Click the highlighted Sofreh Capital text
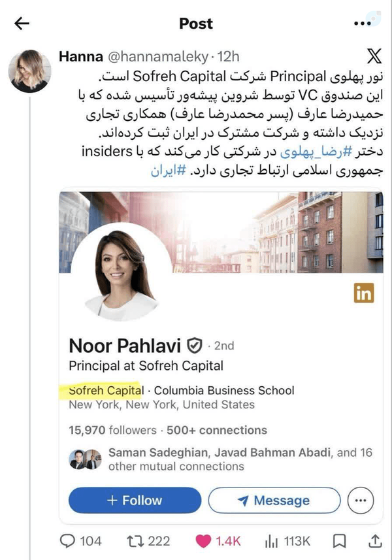 pos(106,390)
